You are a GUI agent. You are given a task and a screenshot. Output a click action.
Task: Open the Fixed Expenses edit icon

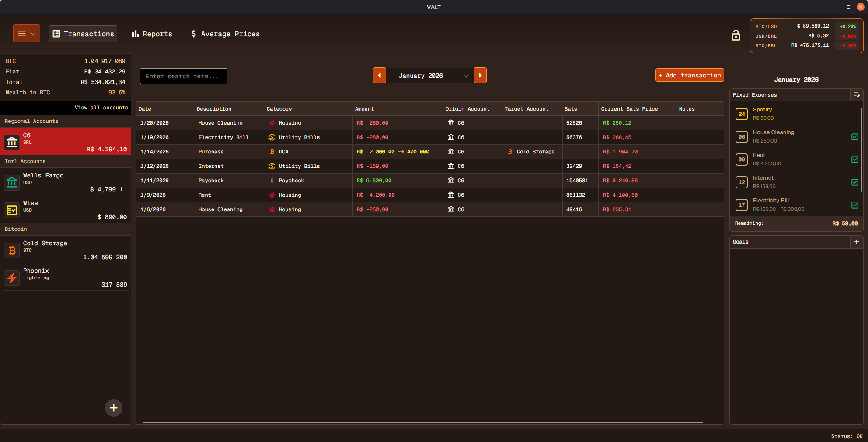(x=856, y=95)
